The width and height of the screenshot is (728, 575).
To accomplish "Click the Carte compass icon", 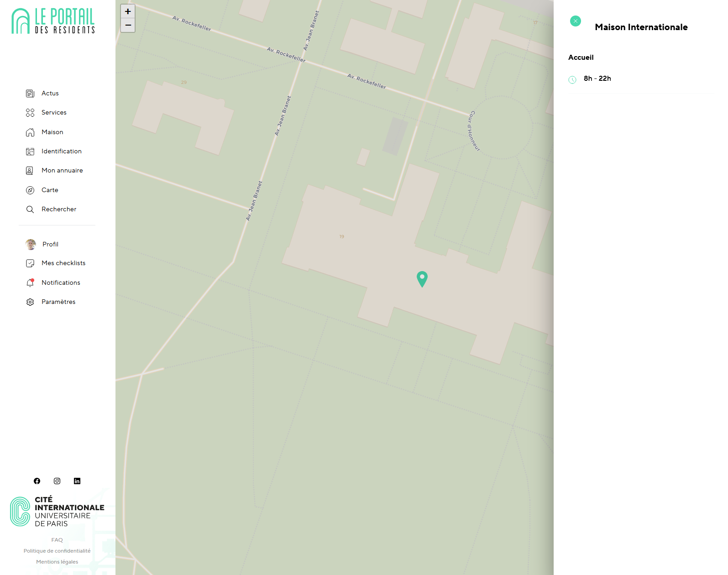I will tap(30, 190).
